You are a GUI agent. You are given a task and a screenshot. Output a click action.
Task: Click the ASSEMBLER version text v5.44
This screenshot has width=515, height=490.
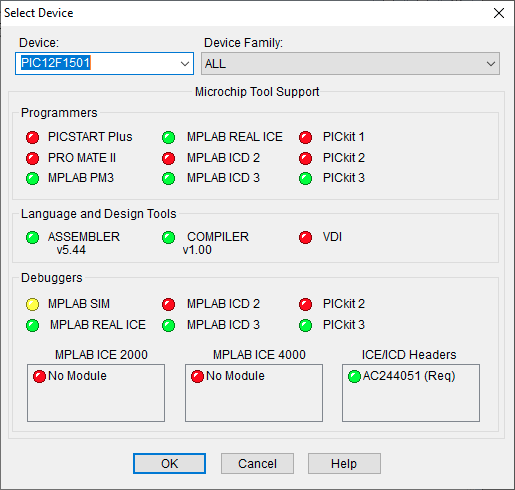coord(71,250)
